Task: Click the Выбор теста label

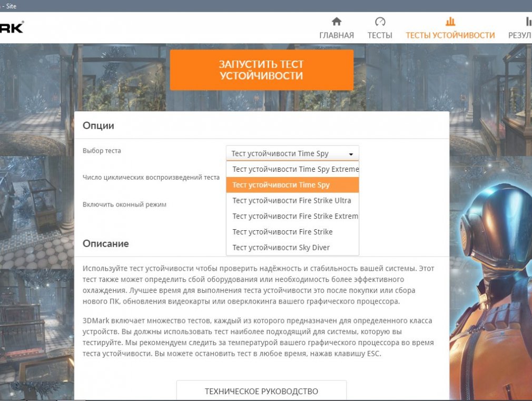Action: [102, 151]
